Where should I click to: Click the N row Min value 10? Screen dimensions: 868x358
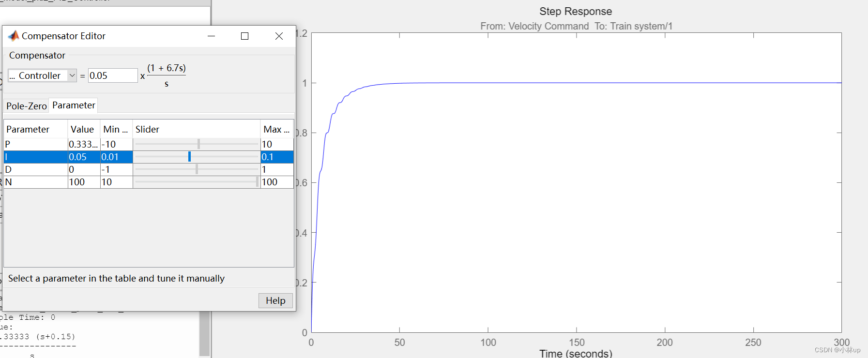click(116, 182)
